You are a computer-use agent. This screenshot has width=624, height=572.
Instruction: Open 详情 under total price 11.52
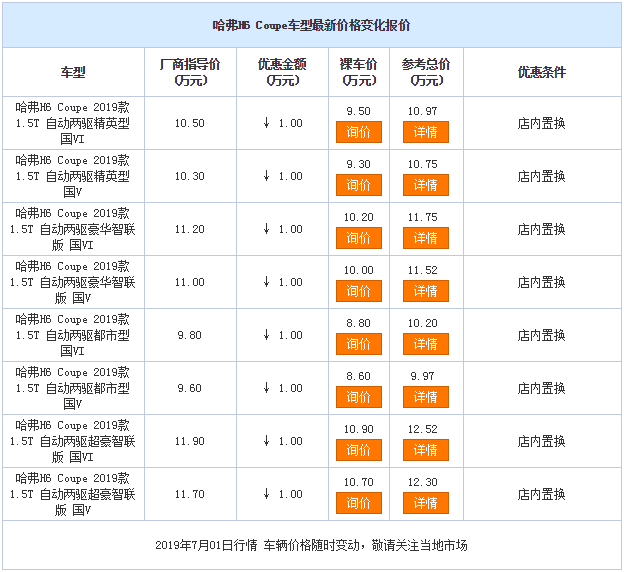click(426, 291)
